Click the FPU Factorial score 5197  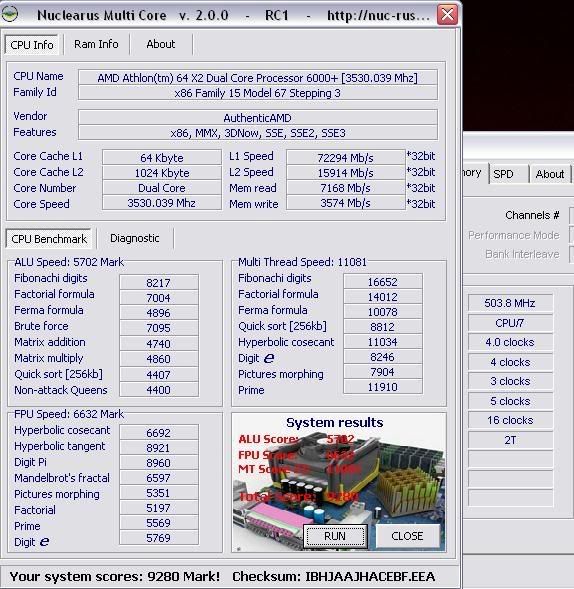point(159,507)
